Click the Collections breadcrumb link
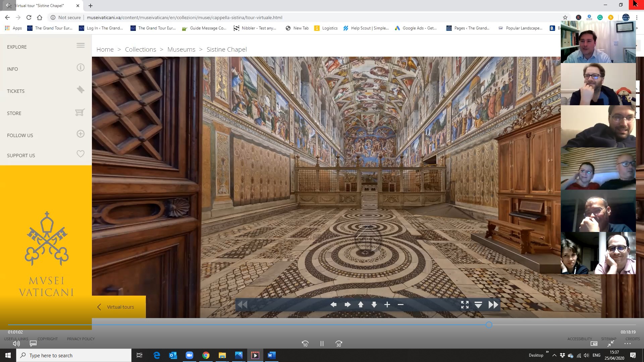 [x=141, y=49]
